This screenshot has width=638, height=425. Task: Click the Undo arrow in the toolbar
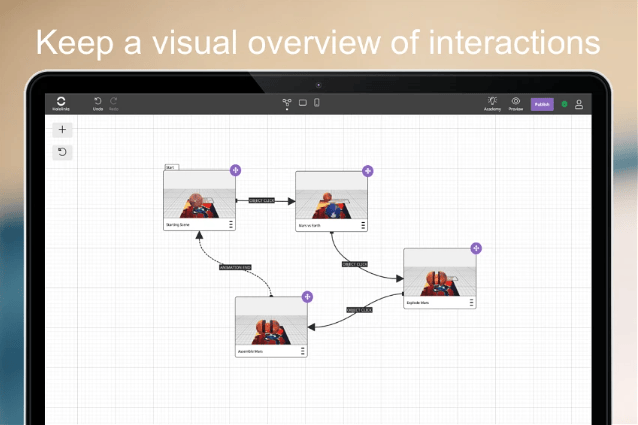pos(98,101)
